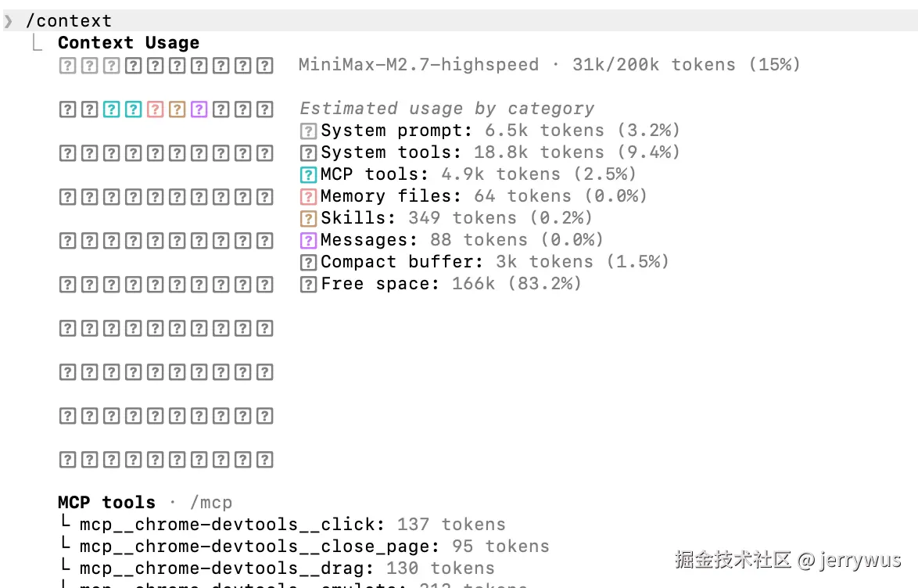The height and width of the screenshot is (588, 918).
Task: Click the /mcp command hint
Action: 210,503
